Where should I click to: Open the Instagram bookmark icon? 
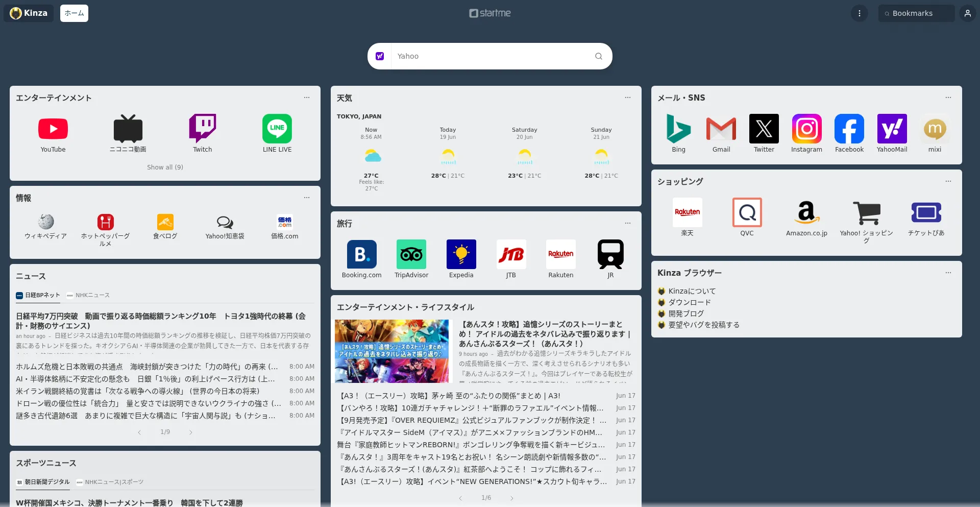click(807, 129)
